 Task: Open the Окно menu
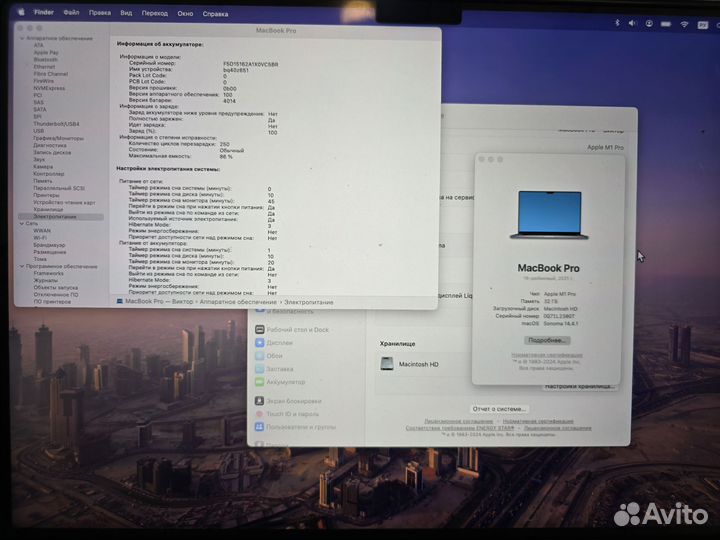pyautogui.click(x=185, y=14)
